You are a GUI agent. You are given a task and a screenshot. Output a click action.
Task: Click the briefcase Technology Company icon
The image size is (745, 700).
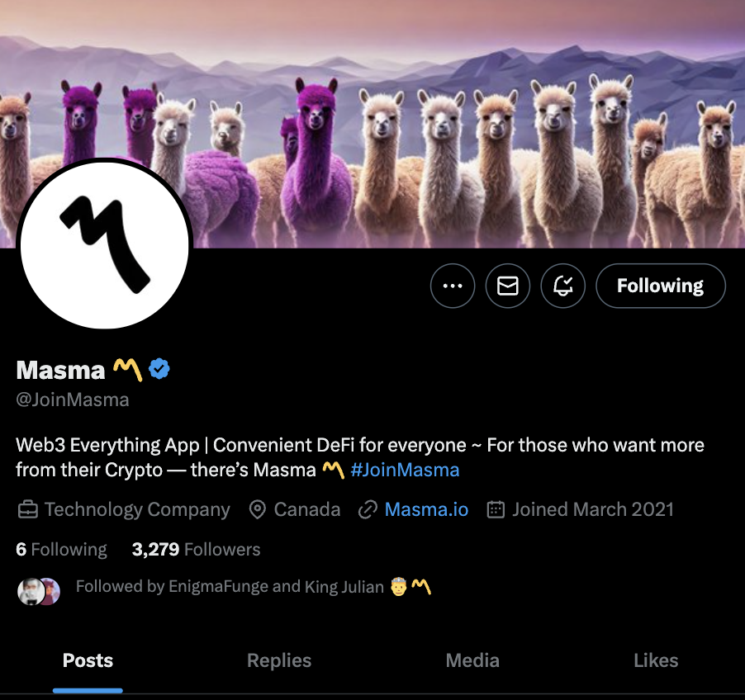[27, 509]
